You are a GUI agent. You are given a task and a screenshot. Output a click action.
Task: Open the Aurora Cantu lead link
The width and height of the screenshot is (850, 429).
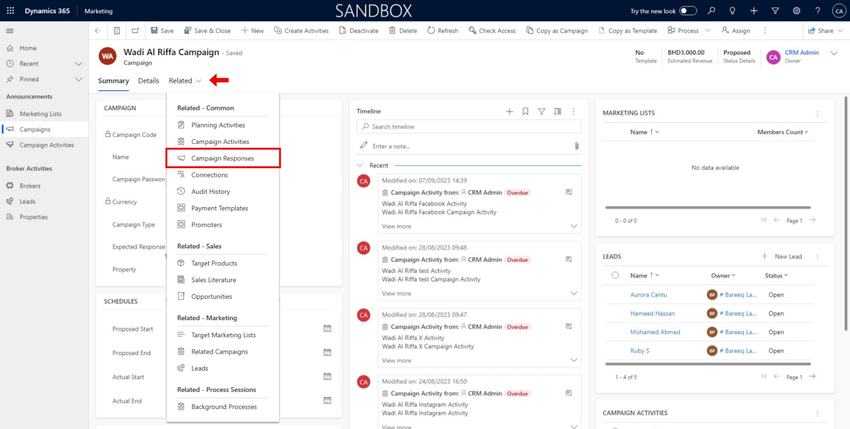[x=649, y=295]
